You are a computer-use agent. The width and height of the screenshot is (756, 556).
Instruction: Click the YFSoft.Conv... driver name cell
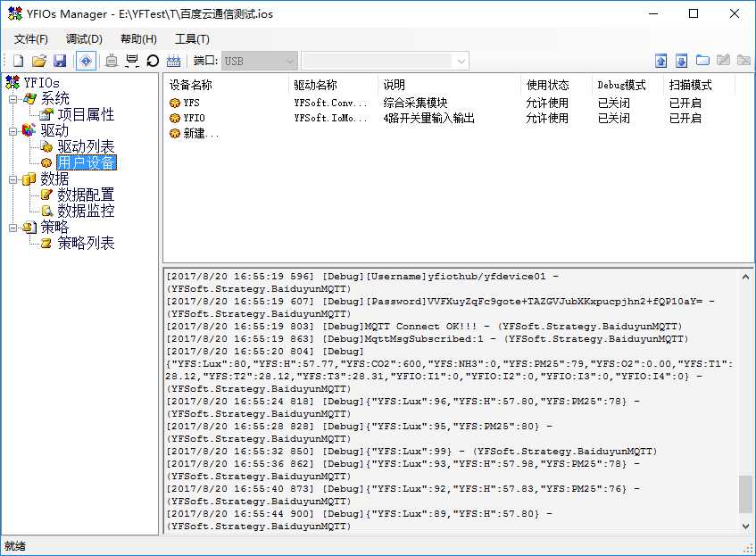point(330,103)
